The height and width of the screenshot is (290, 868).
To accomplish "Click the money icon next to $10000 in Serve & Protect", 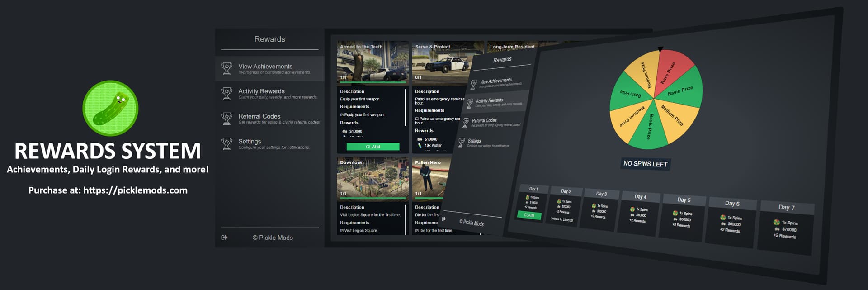I will pyautogui.click(x=420, y=139).
